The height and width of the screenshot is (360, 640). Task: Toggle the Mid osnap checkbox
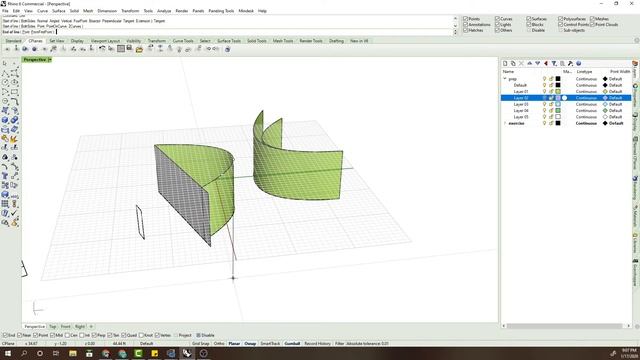[53, 335]
